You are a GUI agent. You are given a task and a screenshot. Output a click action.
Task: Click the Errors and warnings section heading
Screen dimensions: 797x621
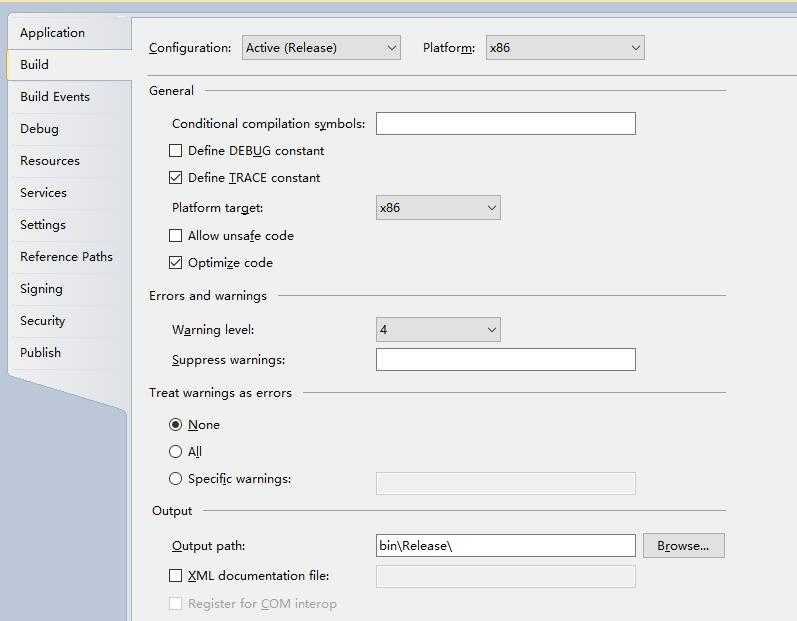[207, 296]
